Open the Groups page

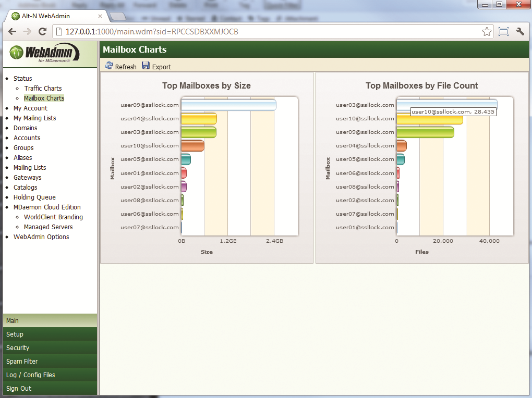point(23,147)
